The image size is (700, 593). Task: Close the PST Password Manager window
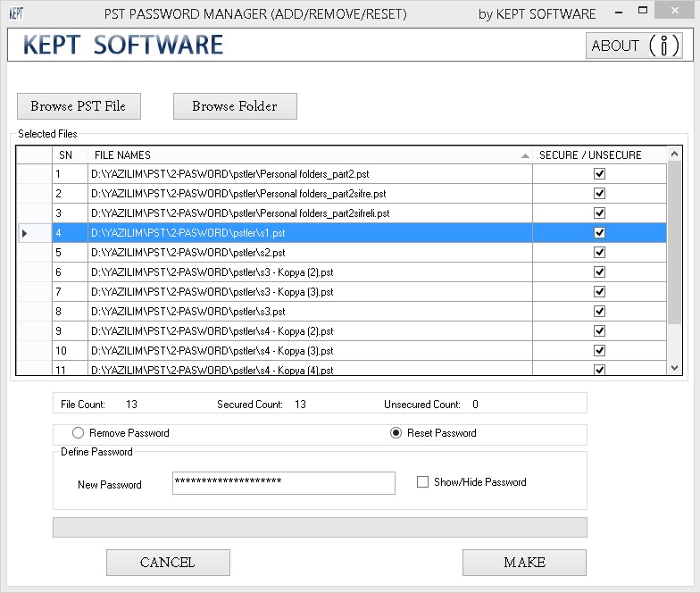[x=674, y=11]
